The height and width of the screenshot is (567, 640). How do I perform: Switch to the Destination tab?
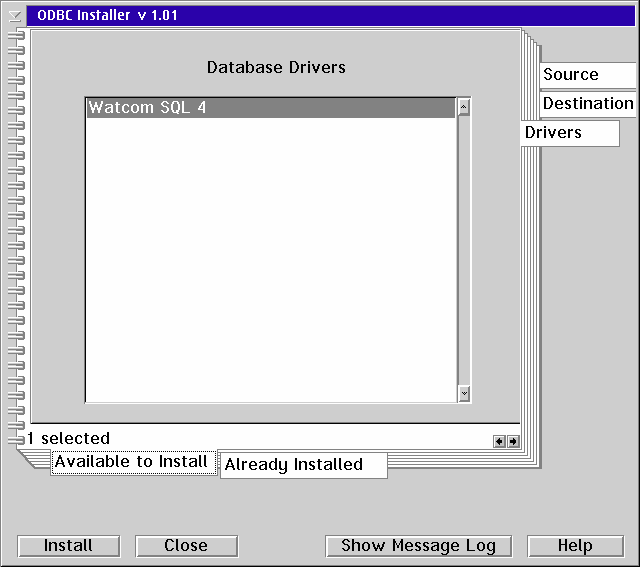click(588, 104)
